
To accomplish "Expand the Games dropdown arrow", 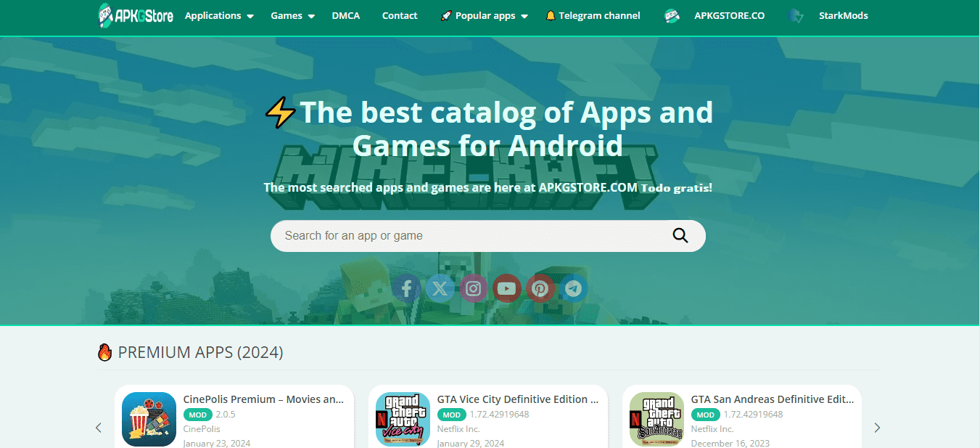I will (311, 16).
